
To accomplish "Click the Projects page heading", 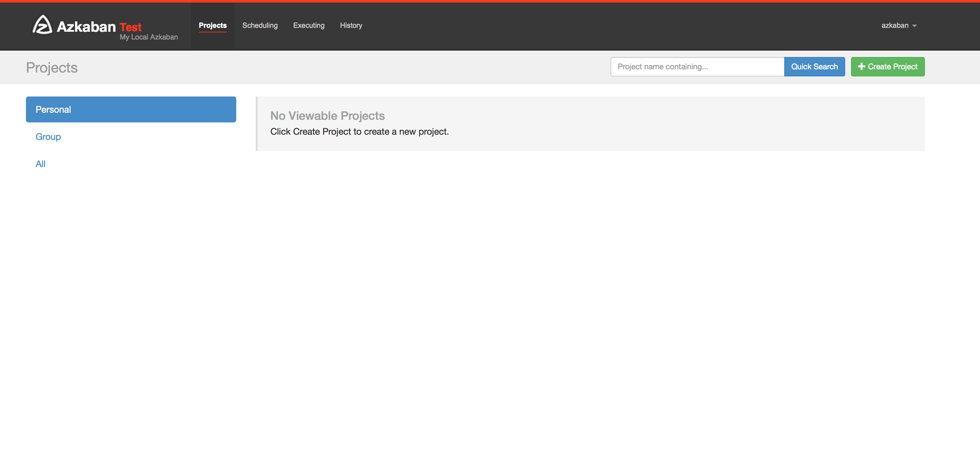I will [x=52, y=68].
